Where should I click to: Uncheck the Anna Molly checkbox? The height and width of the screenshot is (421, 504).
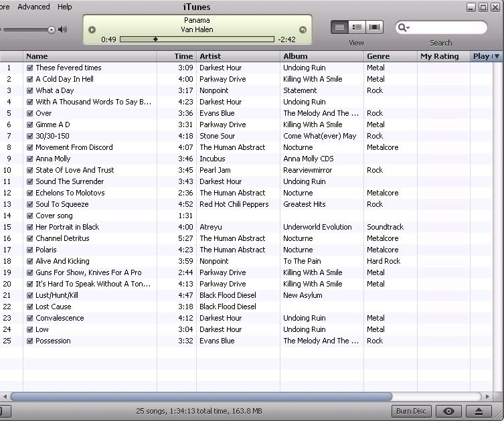point(30,159)
